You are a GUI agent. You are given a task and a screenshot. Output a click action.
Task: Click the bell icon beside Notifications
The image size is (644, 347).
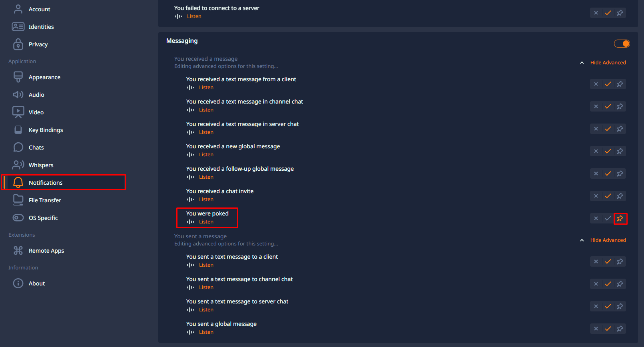pos(18,182)
